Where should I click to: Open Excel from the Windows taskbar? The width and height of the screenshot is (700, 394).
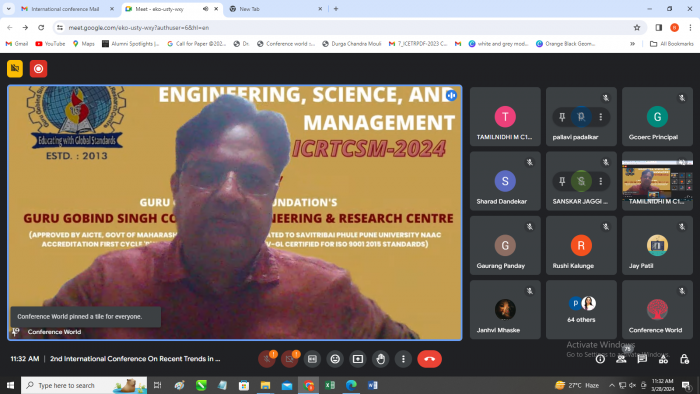coord(330,385)
